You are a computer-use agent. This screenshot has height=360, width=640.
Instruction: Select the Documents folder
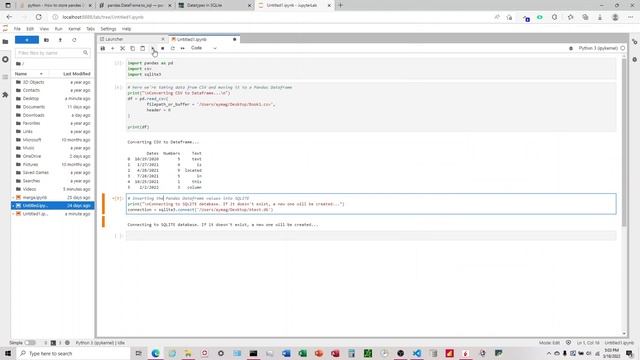pos(52,107)
